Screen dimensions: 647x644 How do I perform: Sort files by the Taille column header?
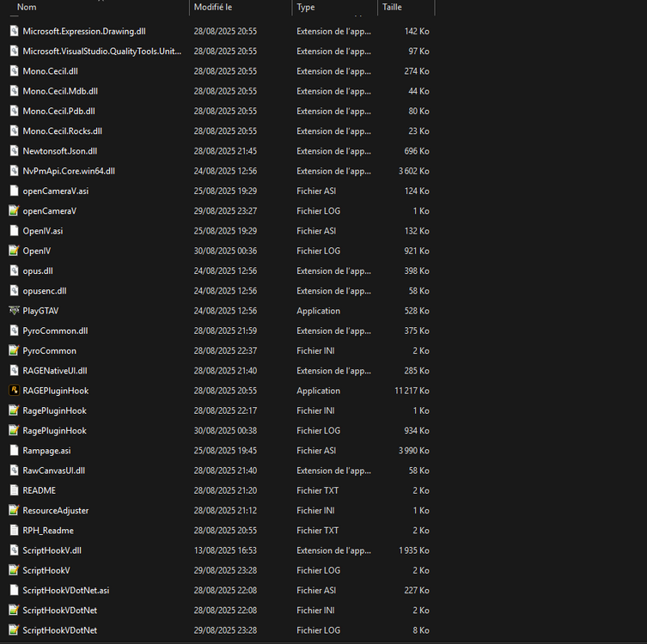click(392, 7)
